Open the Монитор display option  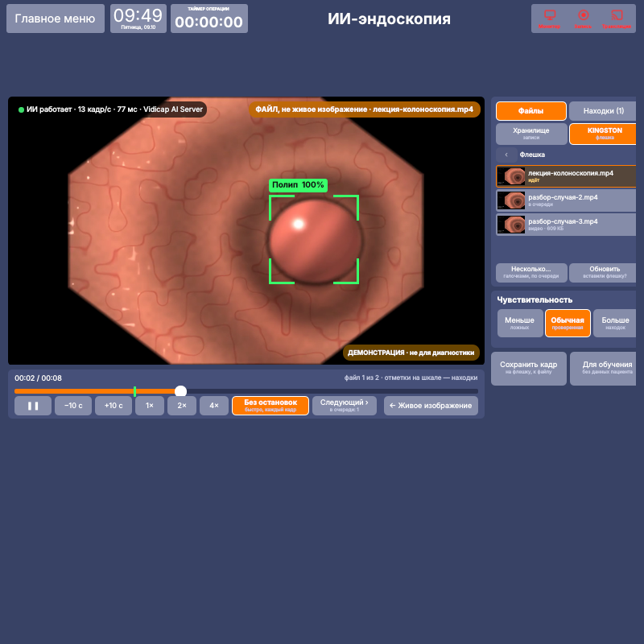coord(549,19)
